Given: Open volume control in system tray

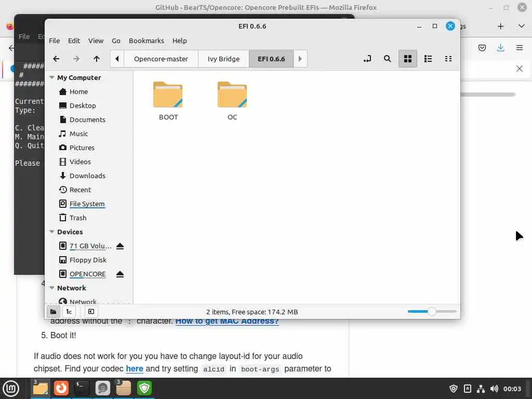Looking at the screenshot, I should [494, 389].
